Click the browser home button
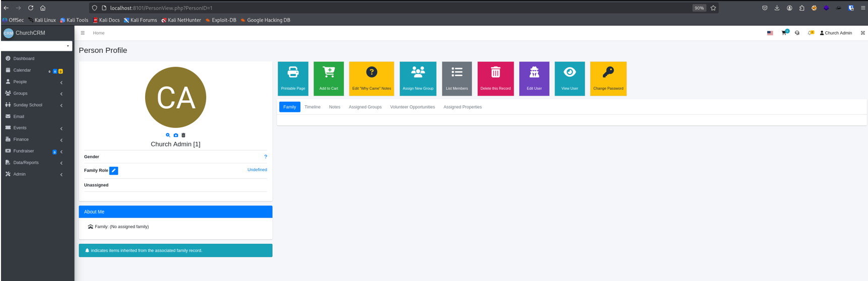The image size is (868, 281). coord(43,8)
